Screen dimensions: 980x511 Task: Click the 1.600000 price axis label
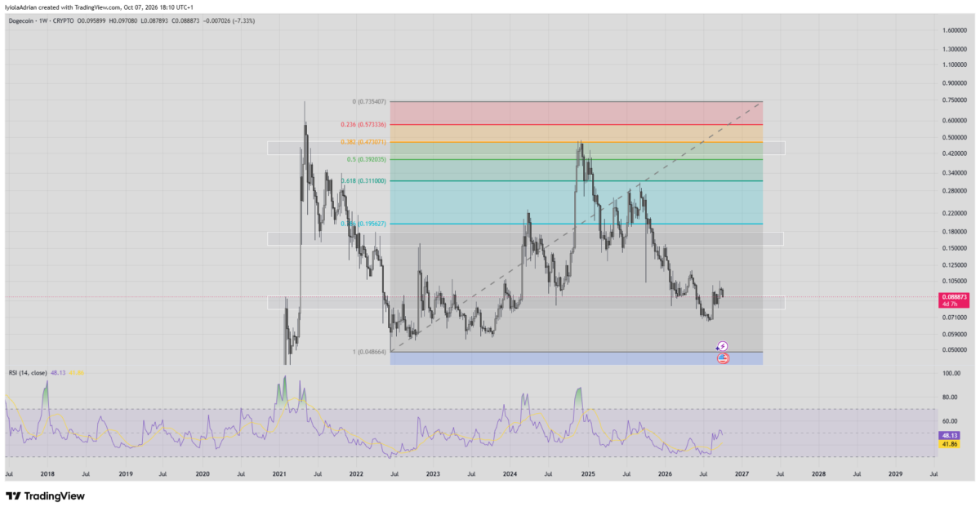click(955, 30)
